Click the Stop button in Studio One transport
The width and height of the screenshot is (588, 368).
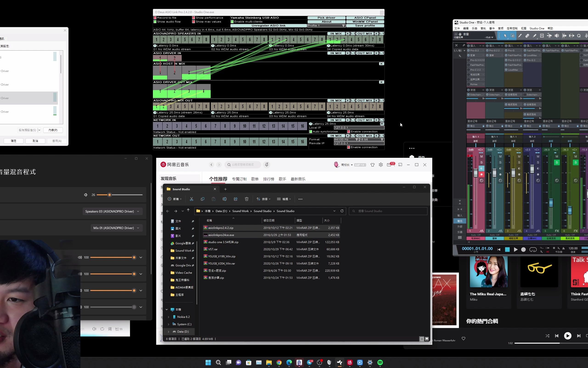(x=507, y=250)
